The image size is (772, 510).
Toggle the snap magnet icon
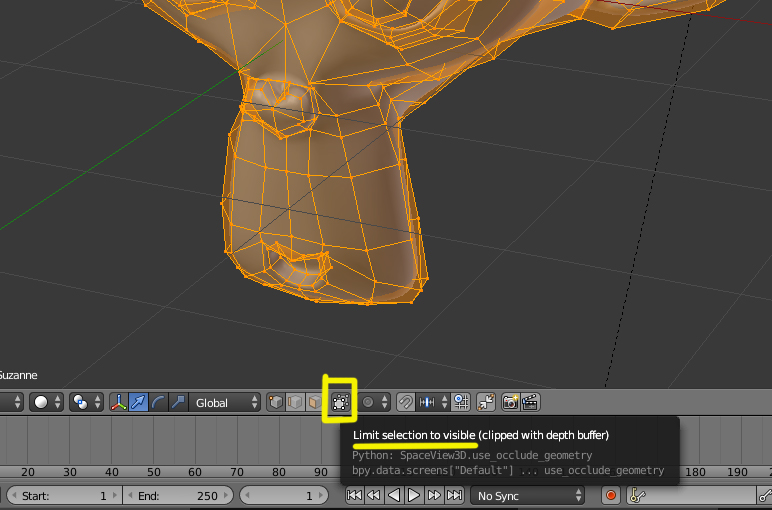(406, 402)
